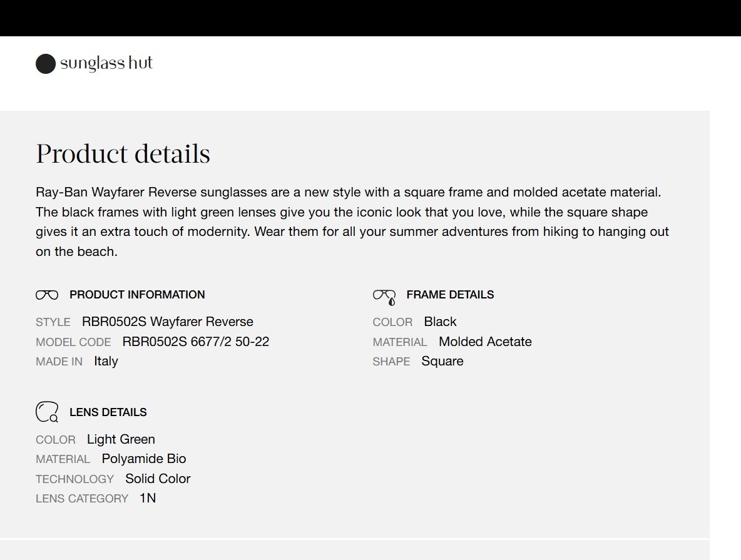This screenshot has height=560, width=741.
Task: Open the Sunglass Hut logo link
Action: pyautogui.click(x=94, y=63)
